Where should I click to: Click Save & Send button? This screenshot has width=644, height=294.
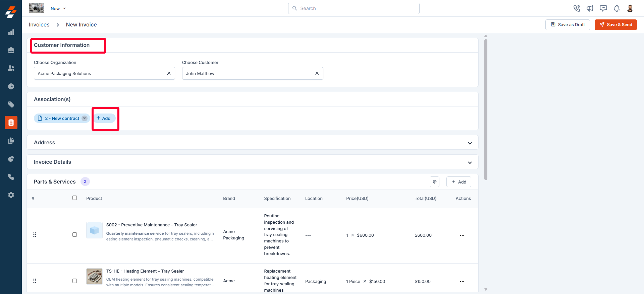[616, 25]
